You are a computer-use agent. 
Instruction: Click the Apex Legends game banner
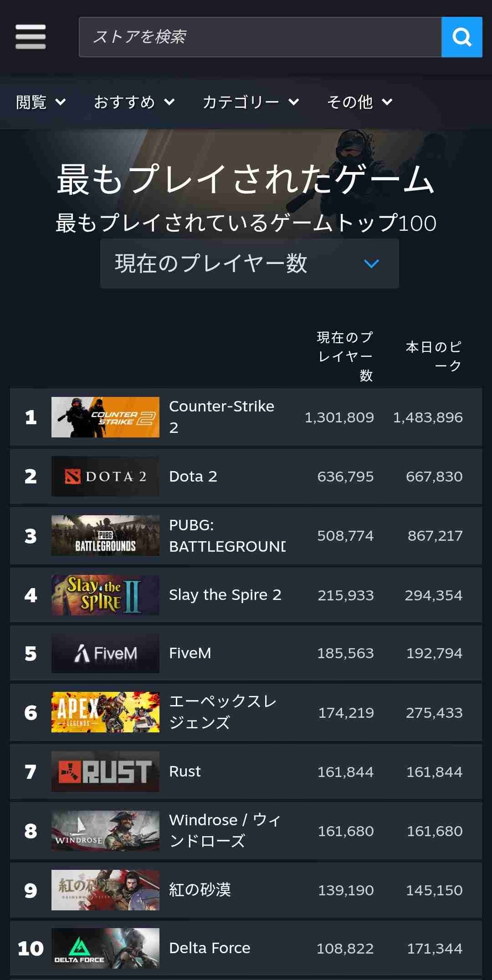coord(105,712)
